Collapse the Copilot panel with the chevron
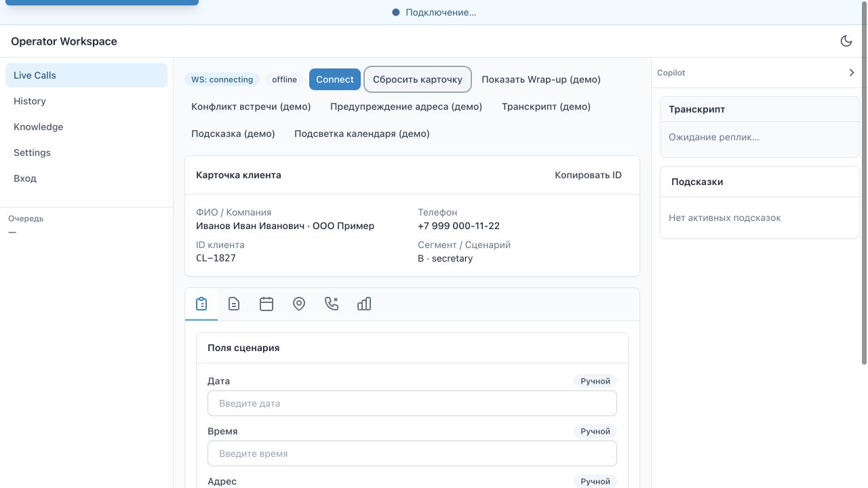The image size is (868, 488). tap(852, 73)
